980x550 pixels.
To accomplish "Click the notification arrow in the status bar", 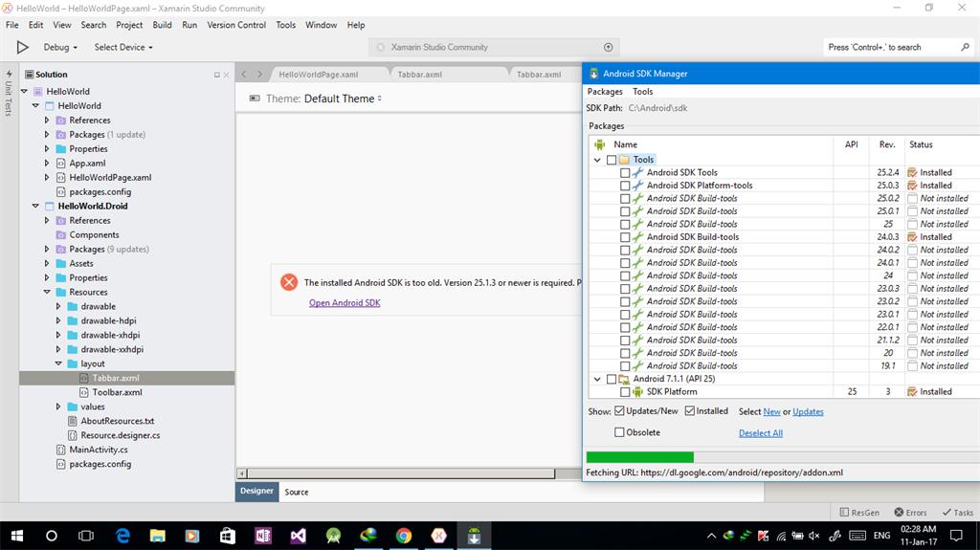I will click(608, 47).
